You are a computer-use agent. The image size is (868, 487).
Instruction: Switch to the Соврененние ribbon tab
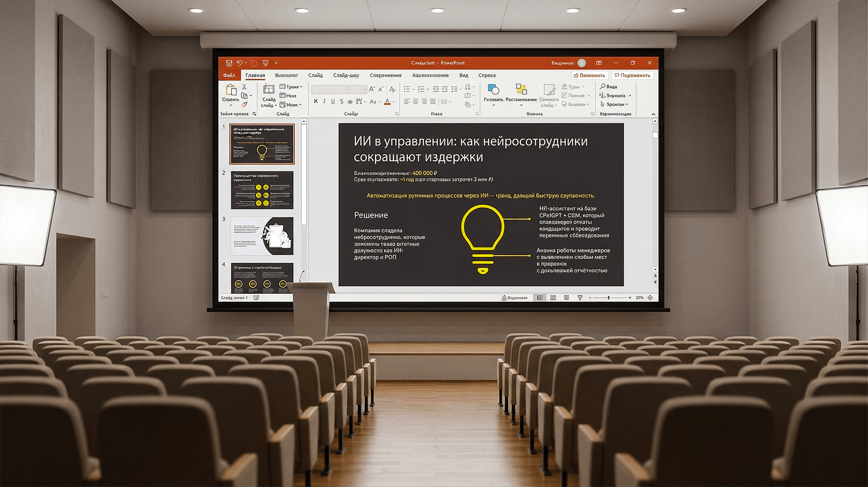386,75
